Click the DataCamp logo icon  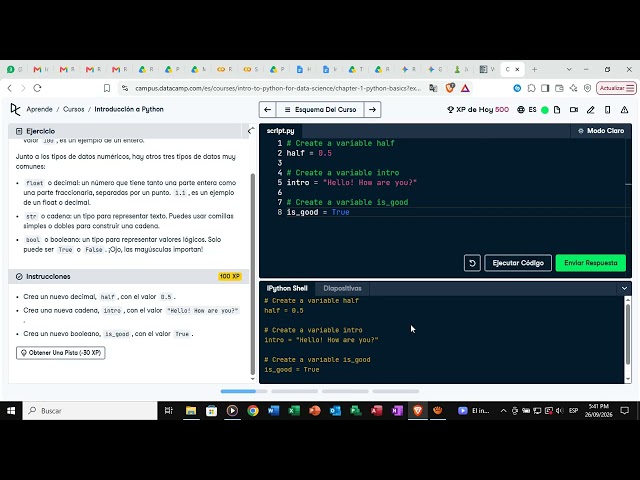15,109
